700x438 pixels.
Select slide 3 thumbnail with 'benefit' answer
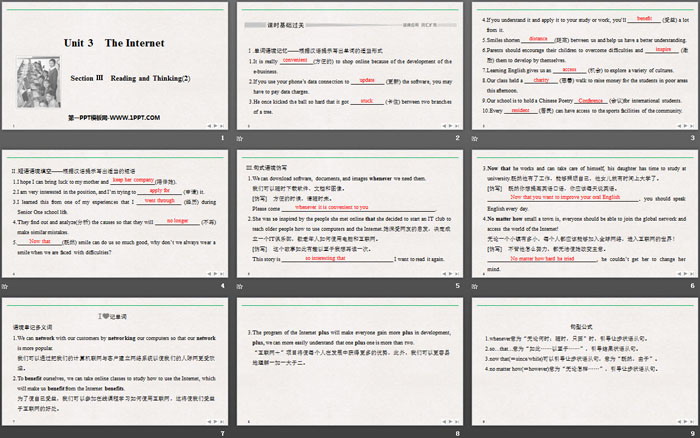coord(585,66)
